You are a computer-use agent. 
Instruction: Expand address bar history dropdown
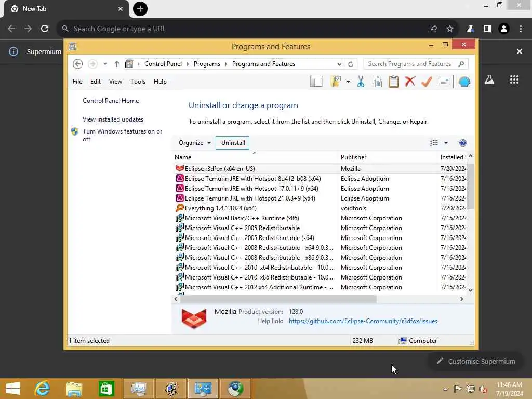[339, 64]
